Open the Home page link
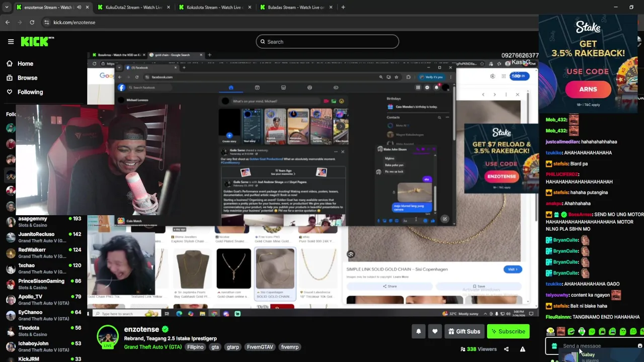Viewport: 644px width, 362px height. tap(25, 64)
